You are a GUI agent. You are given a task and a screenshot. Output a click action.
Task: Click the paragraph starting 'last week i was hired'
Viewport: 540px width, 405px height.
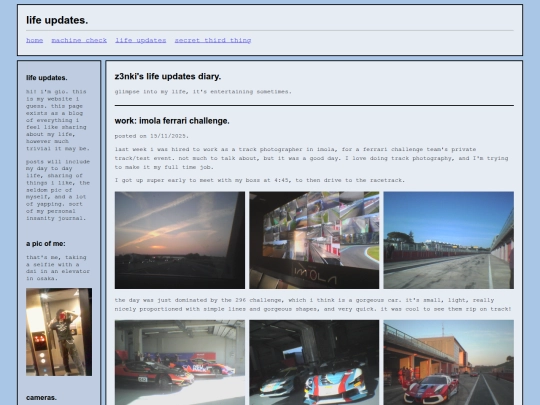(x=312, y=158)
